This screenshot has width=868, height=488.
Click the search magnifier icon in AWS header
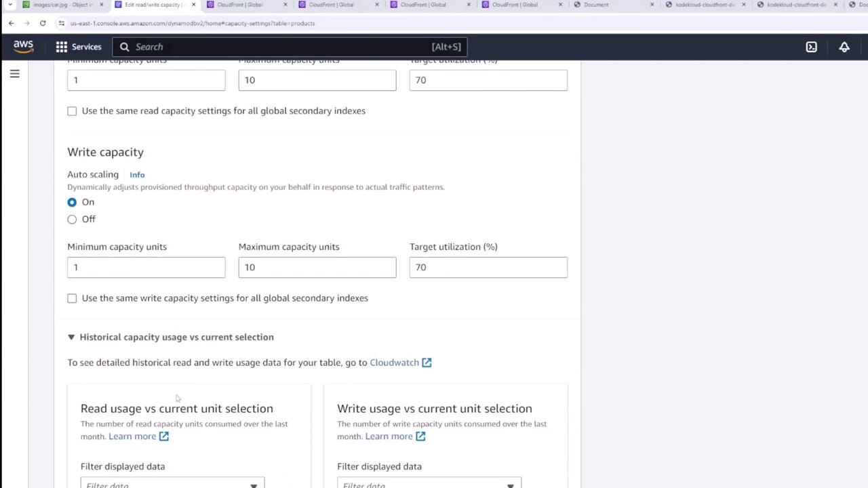coord(125,47)
